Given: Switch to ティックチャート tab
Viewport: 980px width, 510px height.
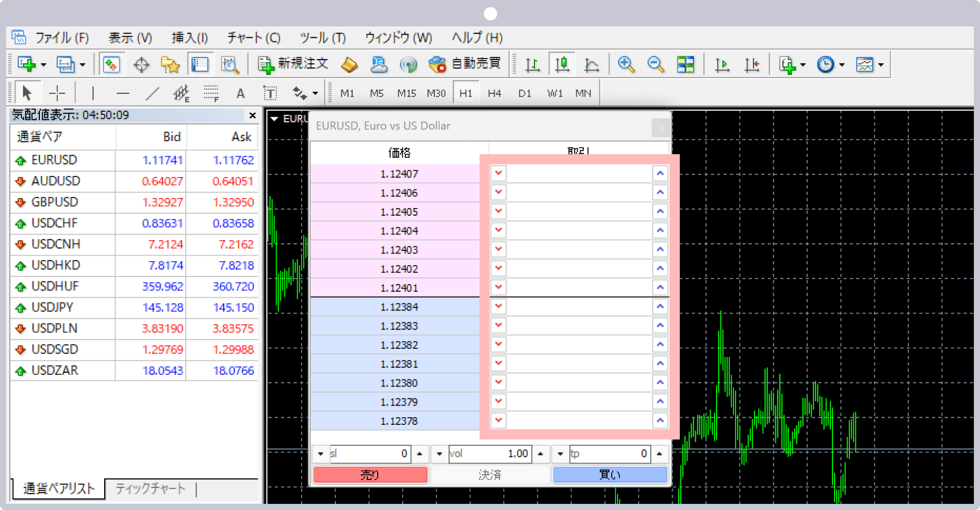Looking at the screenshot, I should point(150,489).
